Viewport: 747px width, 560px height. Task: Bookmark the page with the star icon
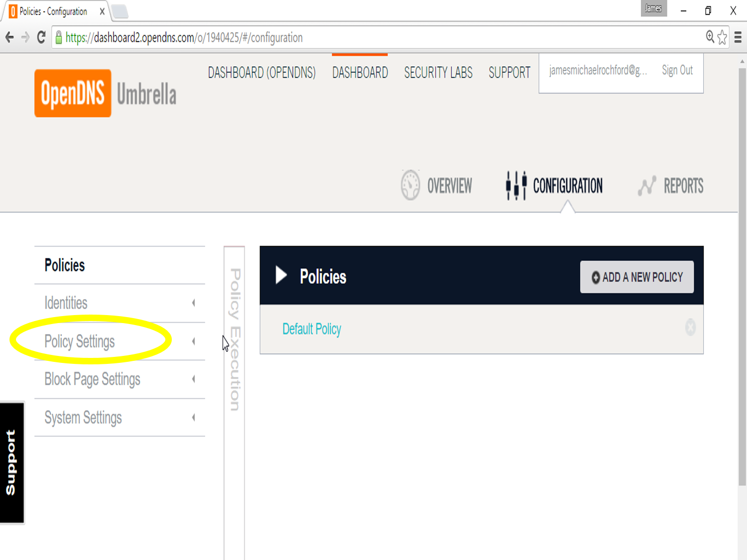click(722, 37)
